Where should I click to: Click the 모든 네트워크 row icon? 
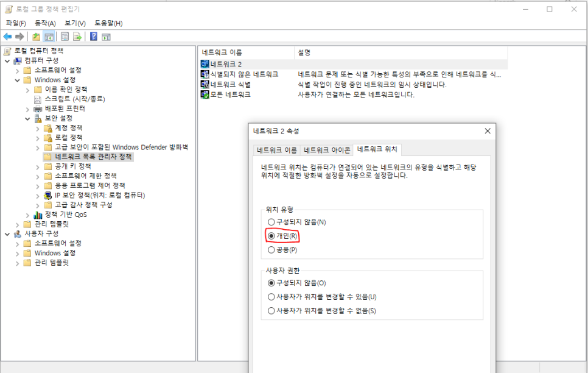pos(205,94)
